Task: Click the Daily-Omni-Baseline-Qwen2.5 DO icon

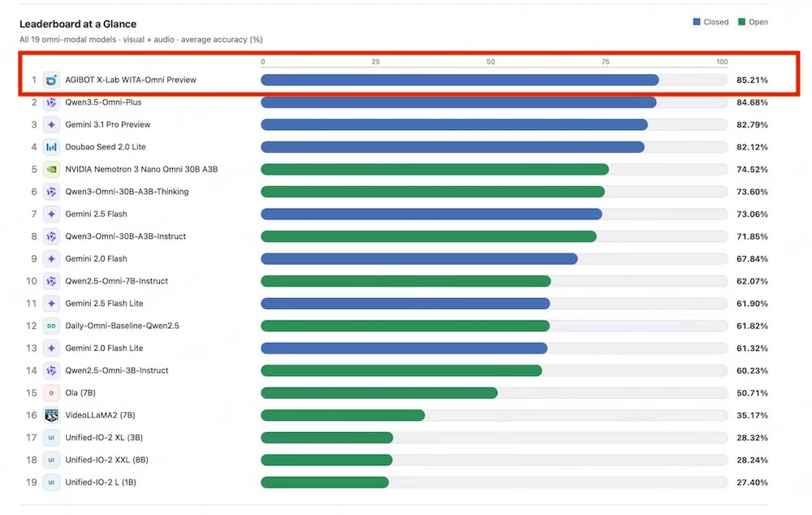Action: [51, 326]
